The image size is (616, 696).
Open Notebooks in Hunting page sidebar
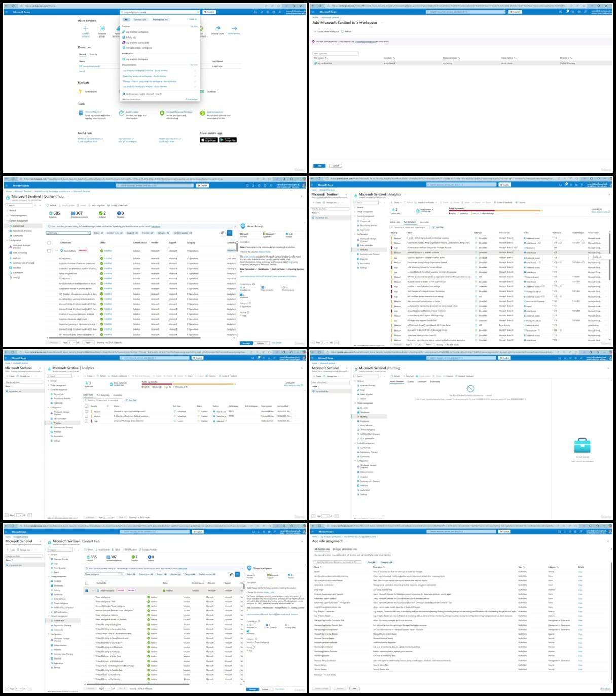click(x=365, y=421)
